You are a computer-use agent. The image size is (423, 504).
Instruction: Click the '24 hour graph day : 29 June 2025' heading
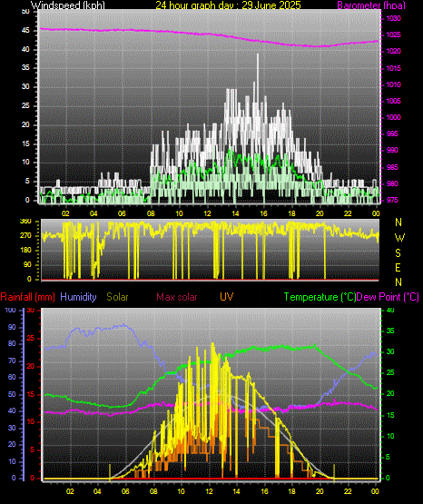point(229,5)
